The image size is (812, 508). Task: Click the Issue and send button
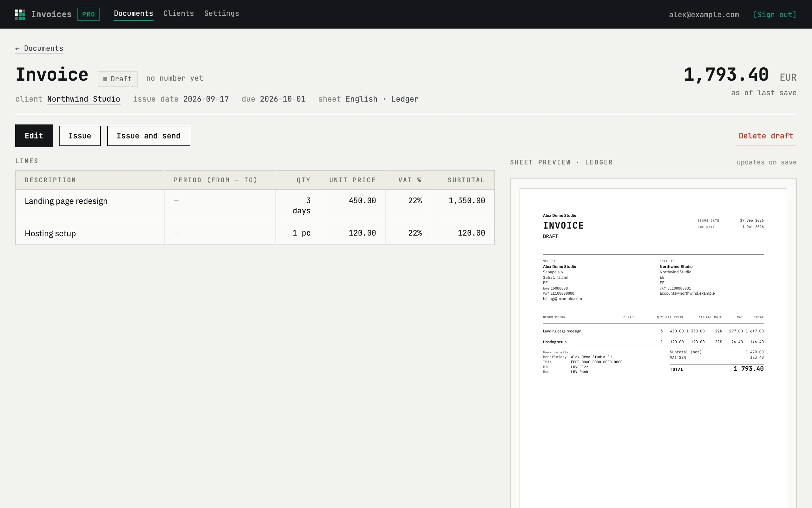149,136
